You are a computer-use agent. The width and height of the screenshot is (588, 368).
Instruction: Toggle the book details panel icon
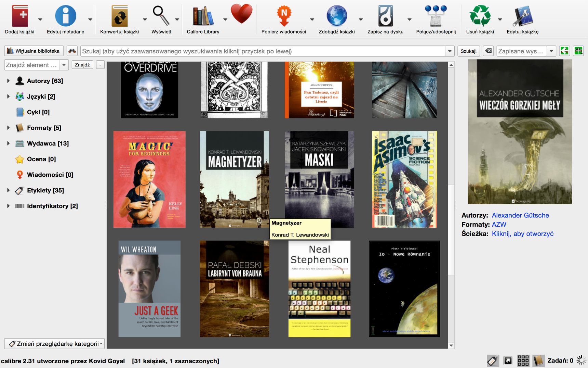538,360
